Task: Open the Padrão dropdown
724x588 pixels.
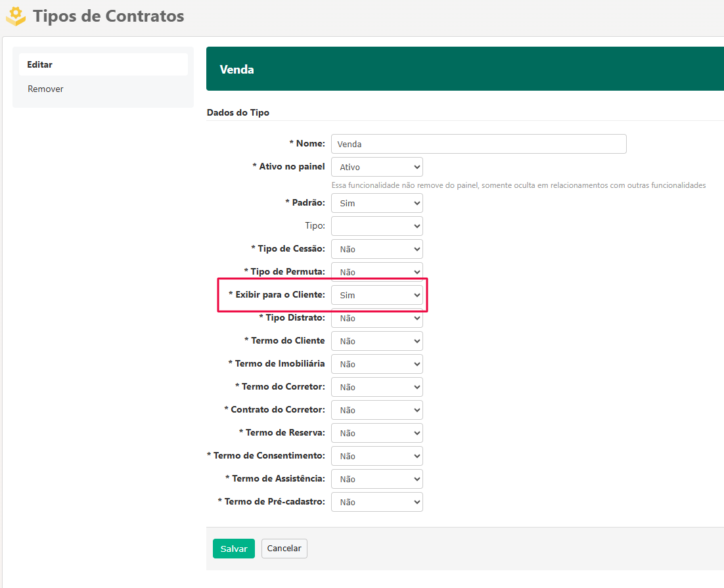Action: tap(376, 203)
